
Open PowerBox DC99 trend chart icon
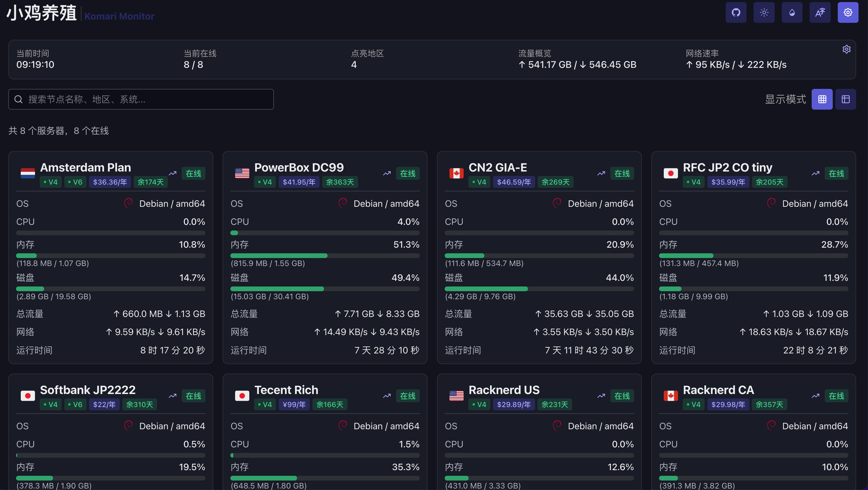tap(387, 173)
